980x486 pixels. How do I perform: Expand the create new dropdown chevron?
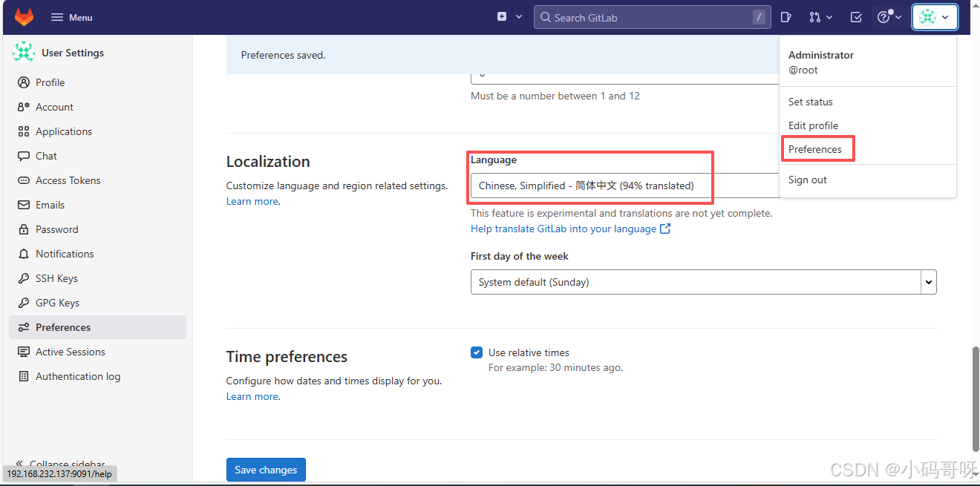pyautogui.click(x=519, y=16)
